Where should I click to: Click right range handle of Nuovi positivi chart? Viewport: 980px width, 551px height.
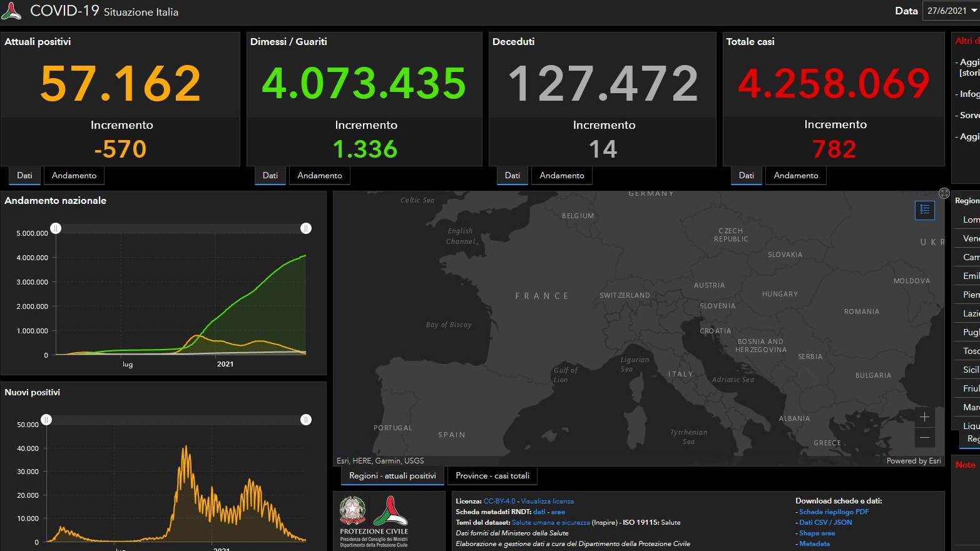tap(306, 420)
